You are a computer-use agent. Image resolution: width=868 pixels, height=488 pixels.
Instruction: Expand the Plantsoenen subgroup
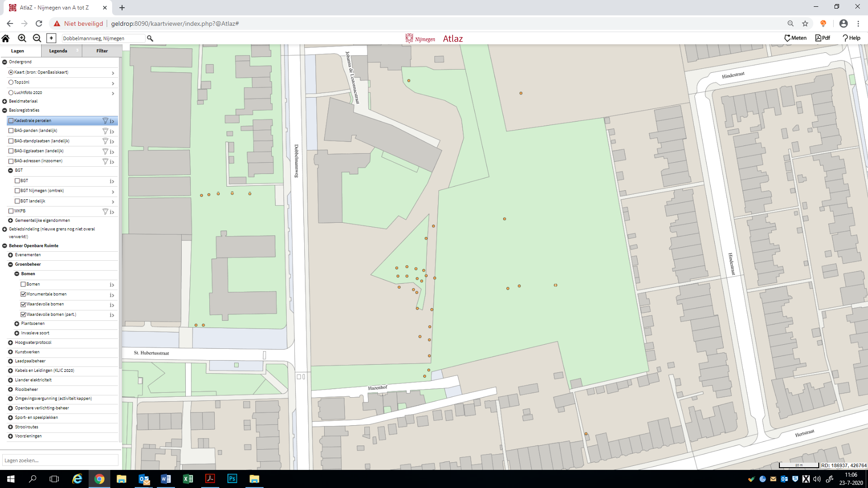[17, 324]
